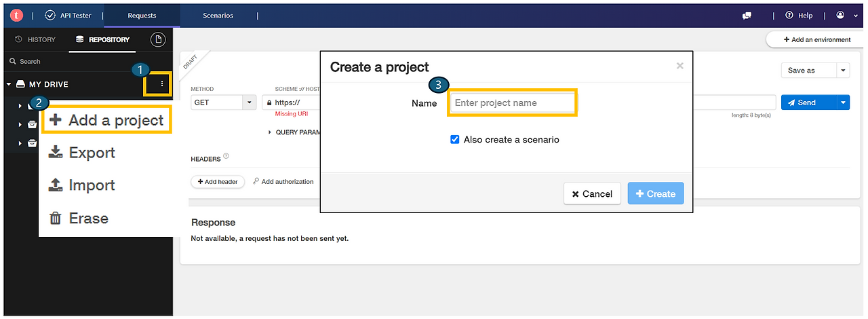Click the blue Create button
This screenshot has width=868, height=319.
coord(656,193)
